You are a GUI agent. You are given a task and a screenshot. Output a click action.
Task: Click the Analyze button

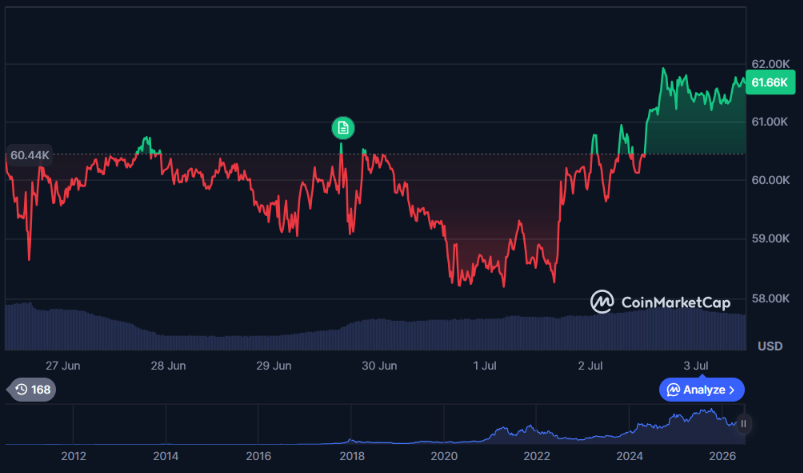702,390
